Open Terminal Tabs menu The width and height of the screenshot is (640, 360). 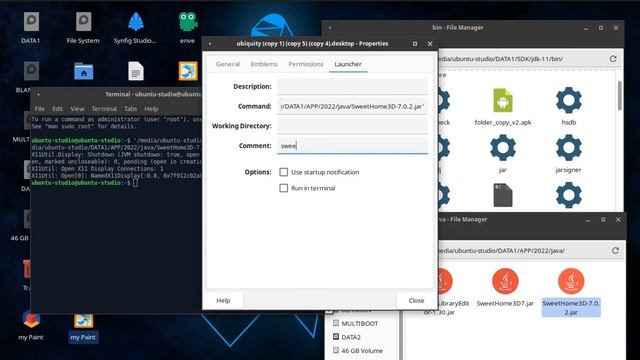click(x=131, y=109)
